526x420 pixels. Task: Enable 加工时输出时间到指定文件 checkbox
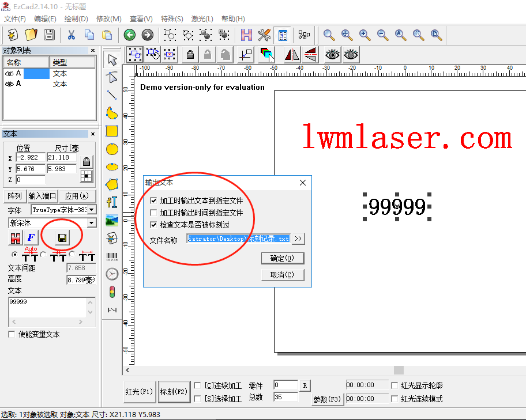tap(153, 213)
